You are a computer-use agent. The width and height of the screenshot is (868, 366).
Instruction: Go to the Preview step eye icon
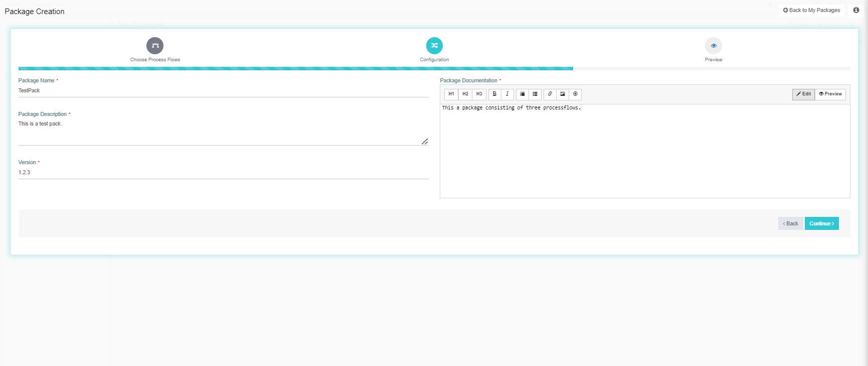[714, 46]
